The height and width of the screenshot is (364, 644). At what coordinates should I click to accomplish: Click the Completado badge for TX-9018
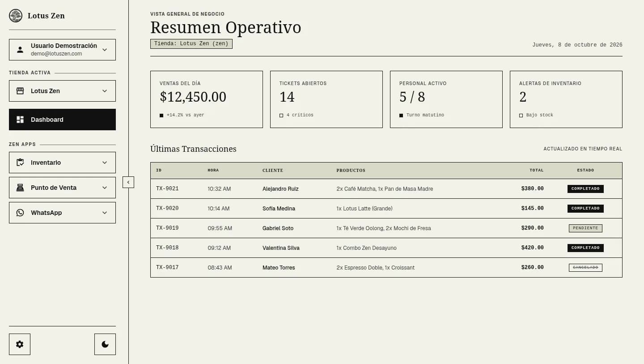point(585,248)
